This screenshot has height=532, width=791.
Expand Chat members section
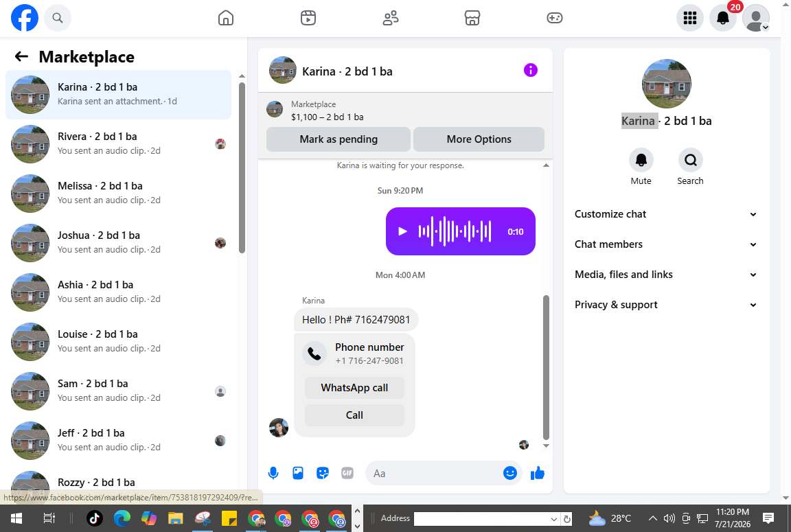pos(666,244)
